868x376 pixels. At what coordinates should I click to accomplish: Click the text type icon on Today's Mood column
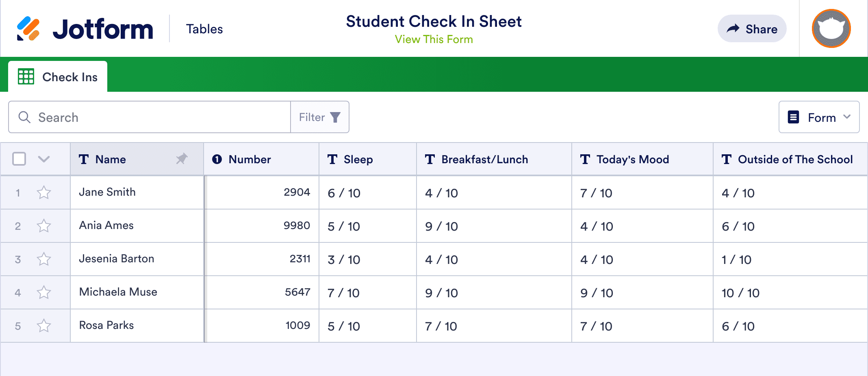click(585, 159)
